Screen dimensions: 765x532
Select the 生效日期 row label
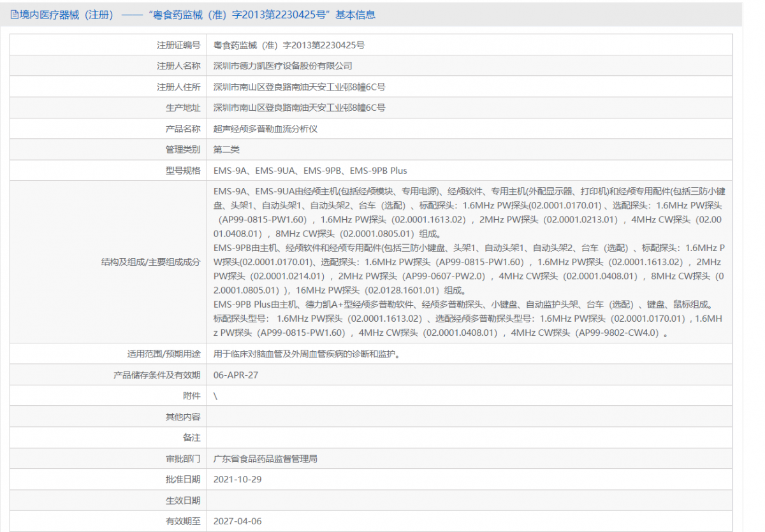pyautogui.click(x=183, y=500)
